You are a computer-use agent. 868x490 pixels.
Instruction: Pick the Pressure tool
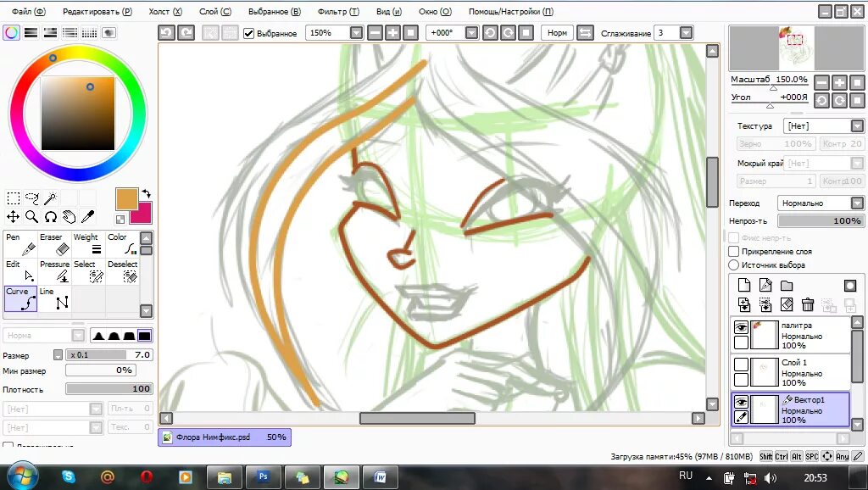point(54,271)
